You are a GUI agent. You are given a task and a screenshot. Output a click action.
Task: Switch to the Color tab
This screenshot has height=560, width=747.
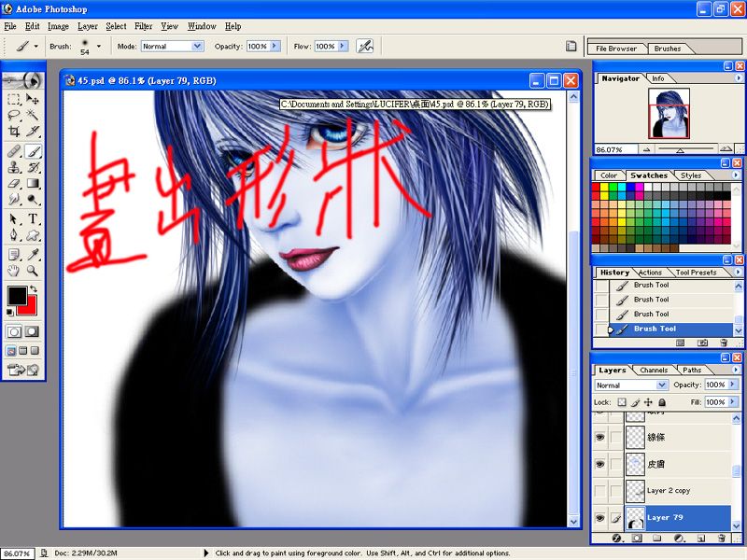[x=609, y=175]
